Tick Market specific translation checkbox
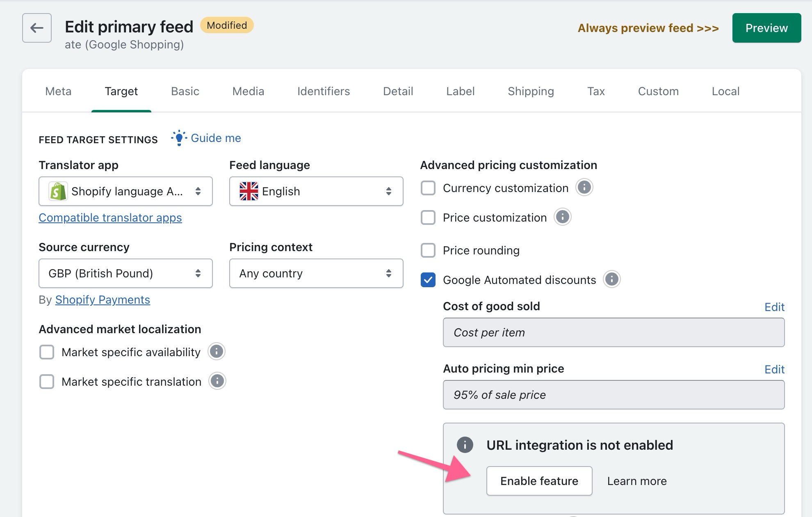Image resolution: width=812 pixels, height=517 pixels. tap(47, 382)
